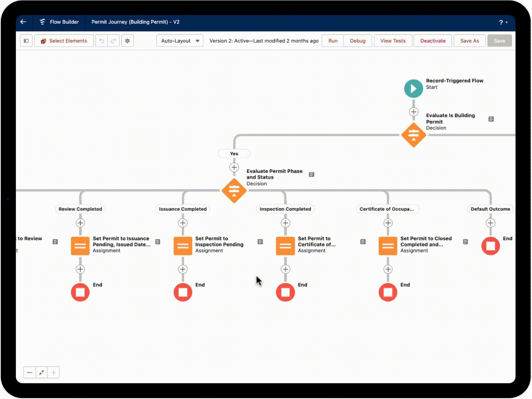Click the Run button
This screenshot has width=532, height=399.
[332, 41]
